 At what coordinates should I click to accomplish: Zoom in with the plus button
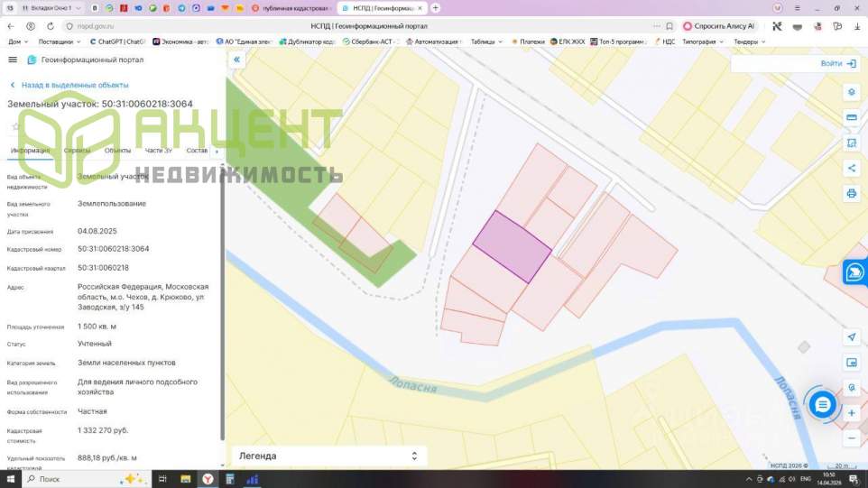[851, 413]
